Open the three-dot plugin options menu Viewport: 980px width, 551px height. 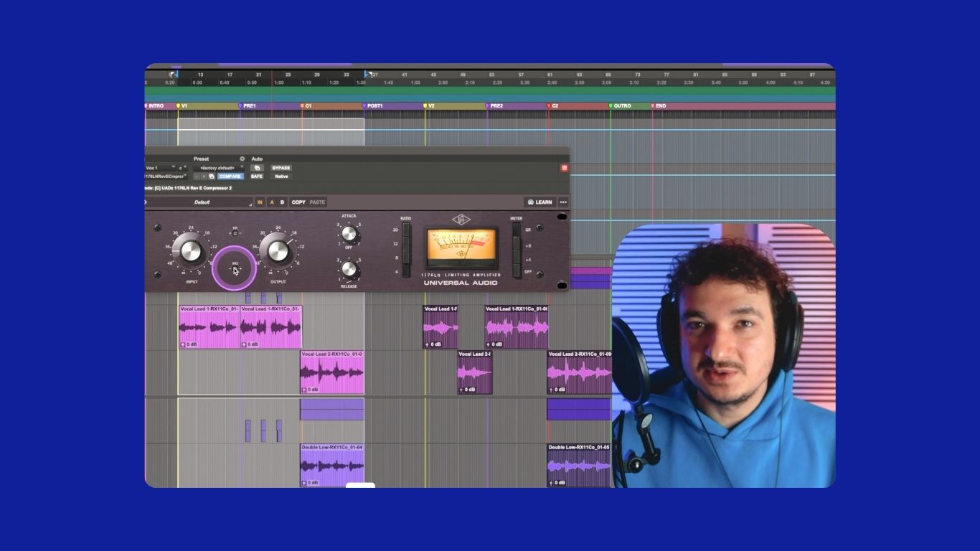point(563,202)
